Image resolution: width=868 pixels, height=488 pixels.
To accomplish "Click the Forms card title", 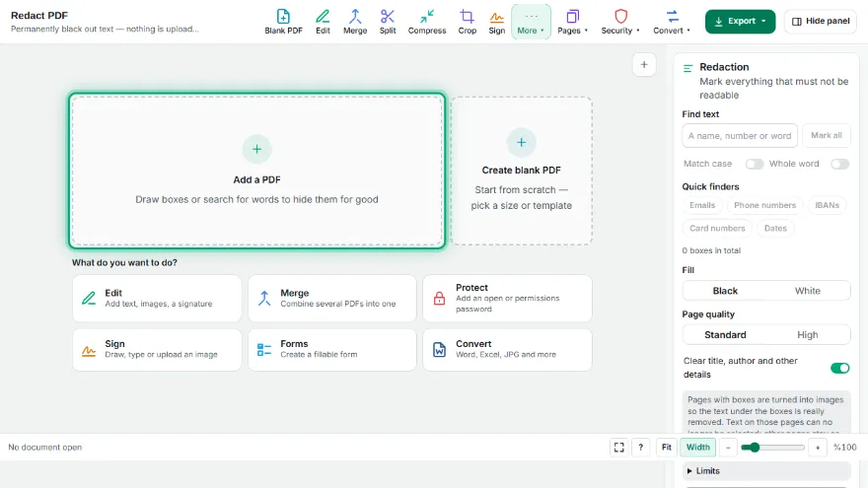I will click(294, 344).
